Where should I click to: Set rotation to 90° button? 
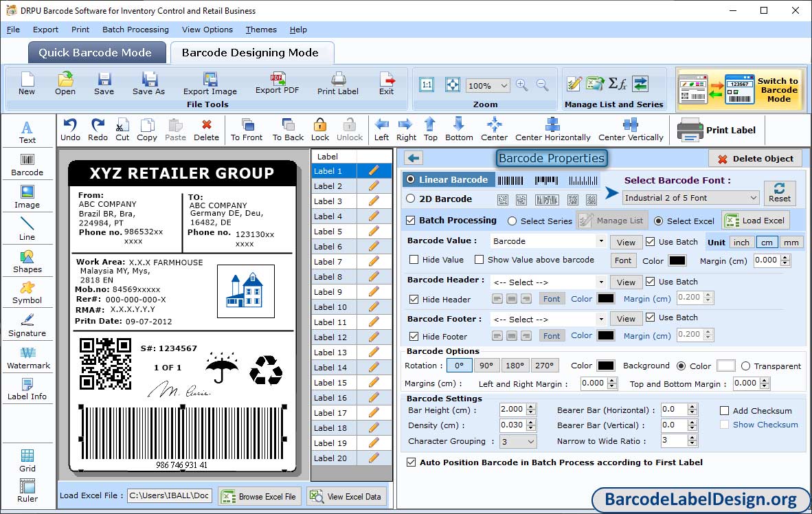point(486,366)
